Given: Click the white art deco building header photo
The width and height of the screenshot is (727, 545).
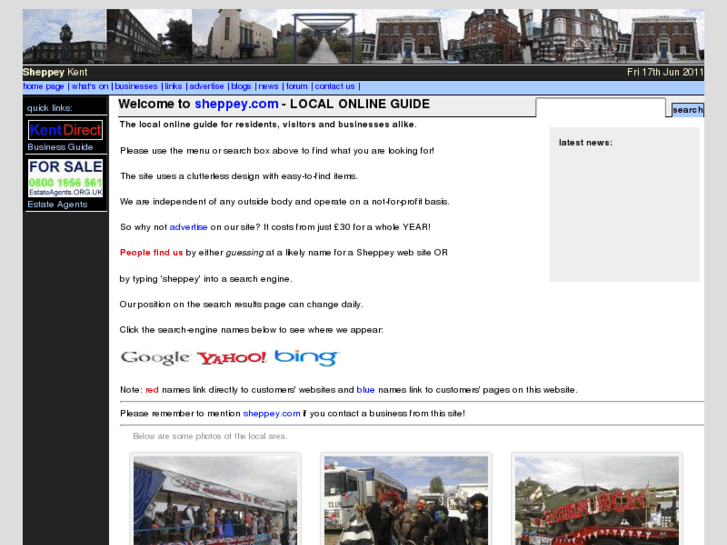Looking at the screenshot, I should click(x=235, y=36).
